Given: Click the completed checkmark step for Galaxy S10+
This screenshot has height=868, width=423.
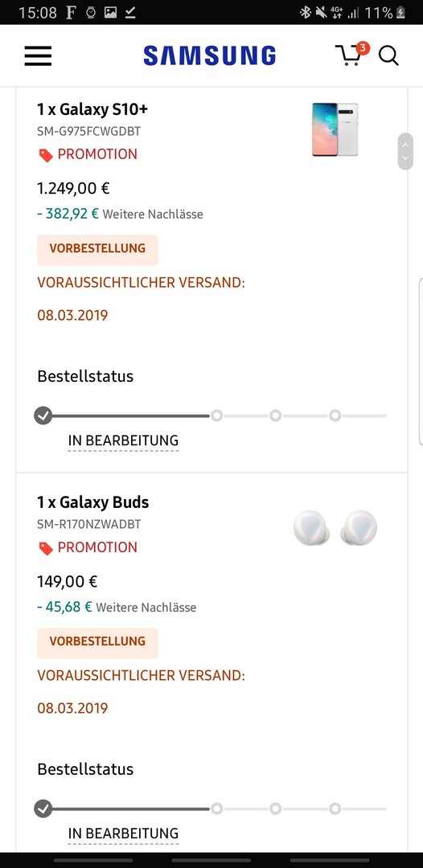Looking at the screenshot, I should point(43,416).
